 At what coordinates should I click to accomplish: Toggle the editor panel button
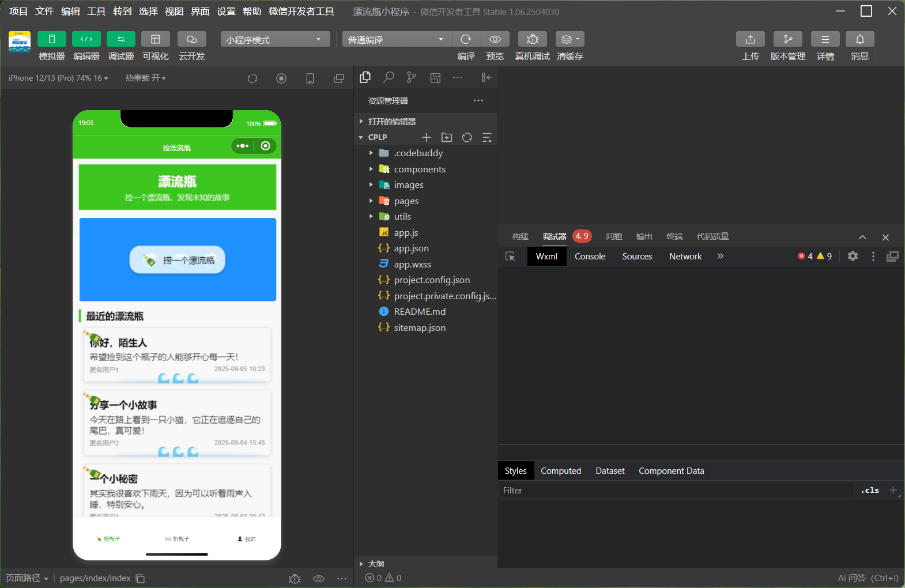click(86, 39)
